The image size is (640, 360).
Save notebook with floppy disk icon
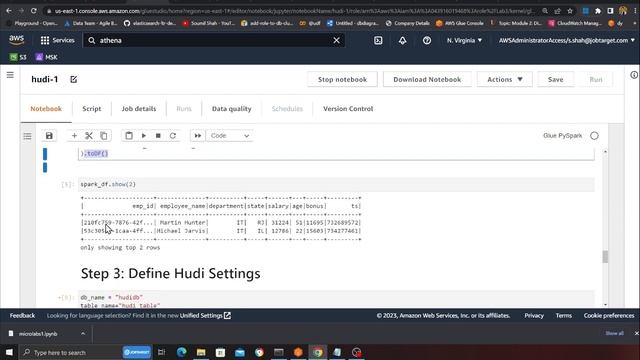49,136
